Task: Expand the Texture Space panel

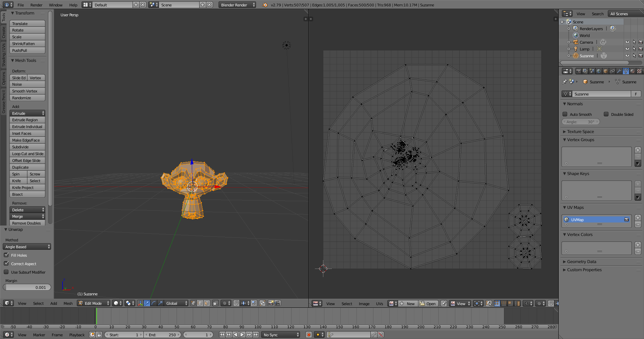Action: click(580, 131)
